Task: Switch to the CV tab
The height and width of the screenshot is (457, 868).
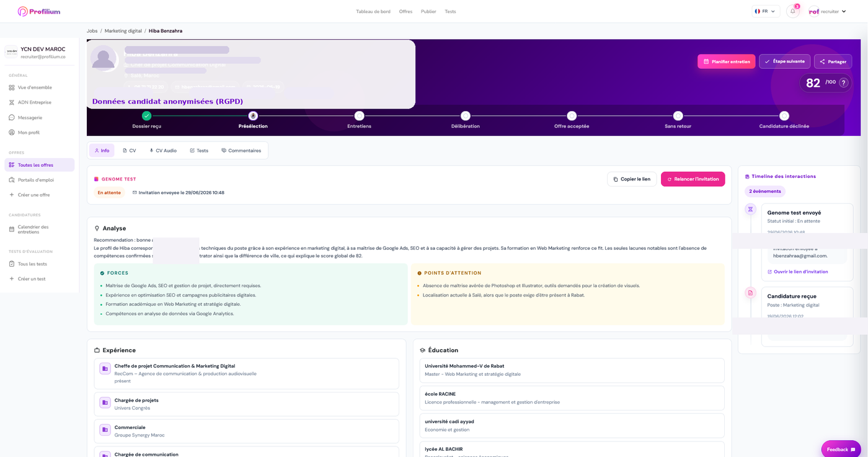Action: click(x=129, y=151)
